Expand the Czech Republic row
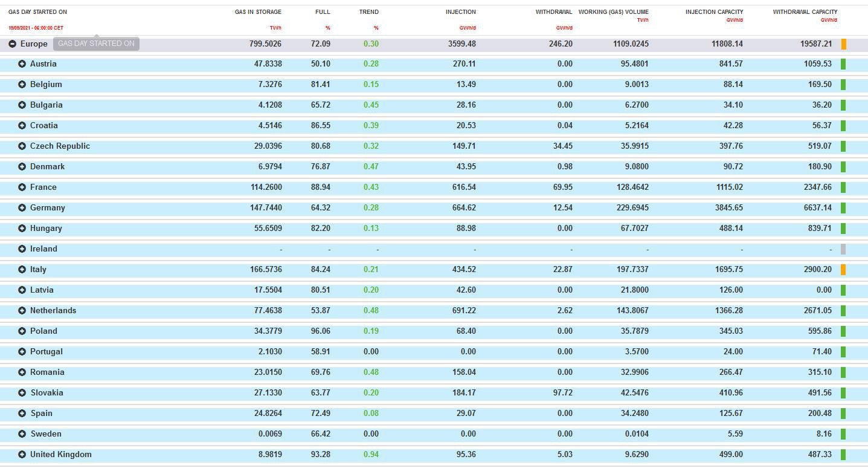Viewport: 868px width, 468px height. click(x=22, y=146)
